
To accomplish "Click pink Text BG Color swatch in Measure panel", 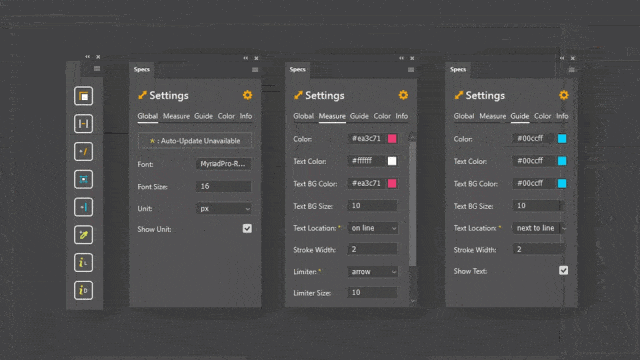I will (x=392, y=183).
